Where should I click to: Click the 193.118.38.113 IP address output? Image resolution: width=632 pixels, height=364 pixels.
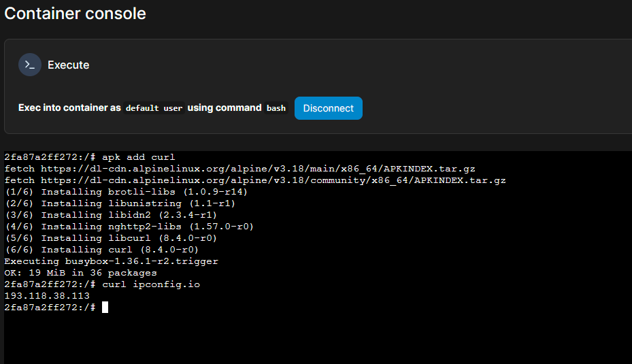pos(47,296)
